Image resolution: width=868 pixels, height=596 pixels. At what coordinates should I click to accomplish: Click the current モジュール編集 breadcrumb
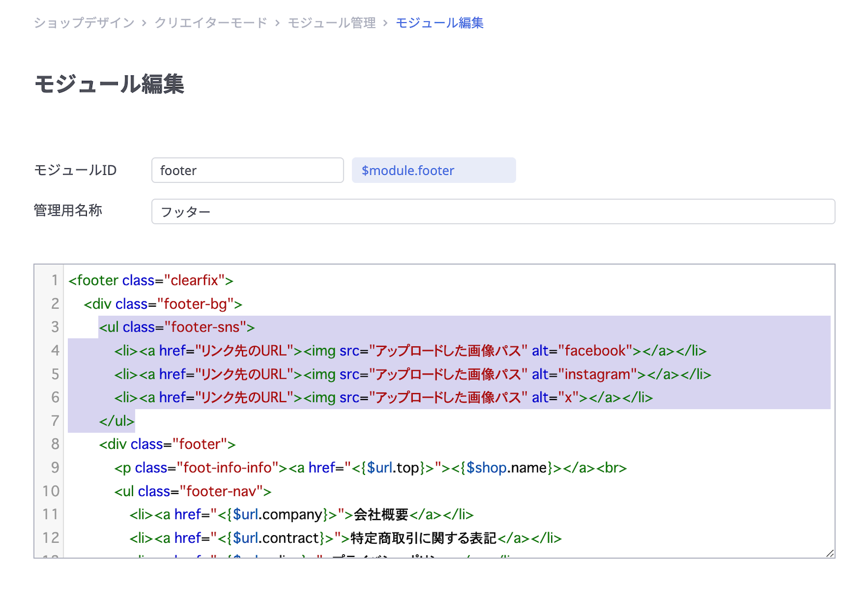[x=439, y=23]
